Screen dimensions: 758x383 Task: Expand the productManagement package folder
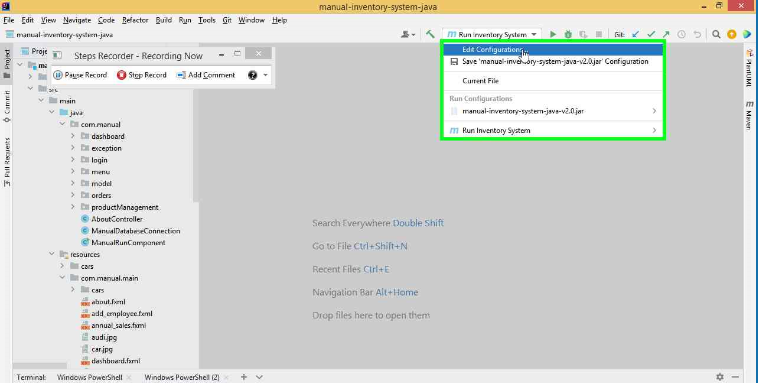coord(73,206)
